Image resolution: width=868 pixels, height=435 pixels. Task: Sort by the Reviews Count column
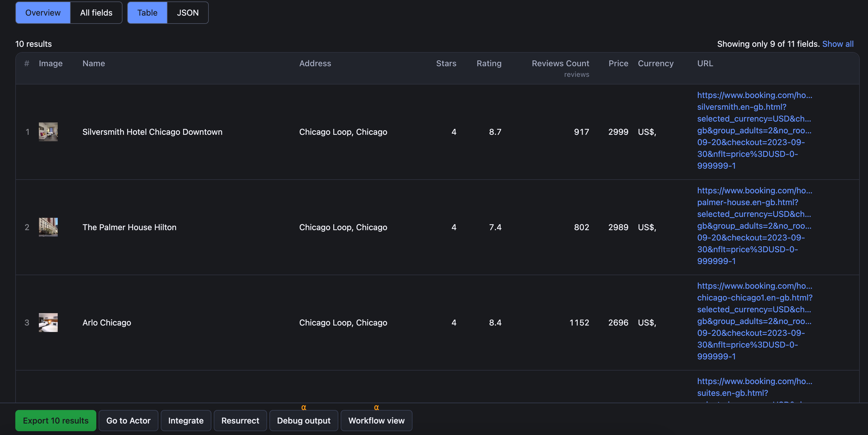click(x=560, y=63)
